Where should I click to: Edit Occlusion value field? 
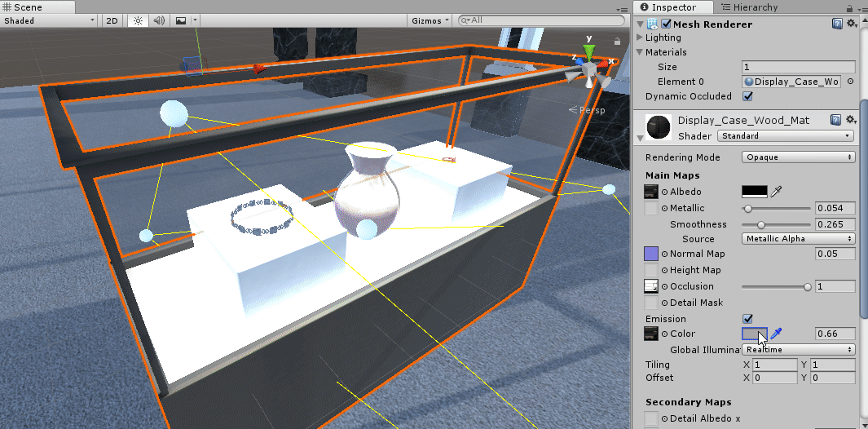835,286
